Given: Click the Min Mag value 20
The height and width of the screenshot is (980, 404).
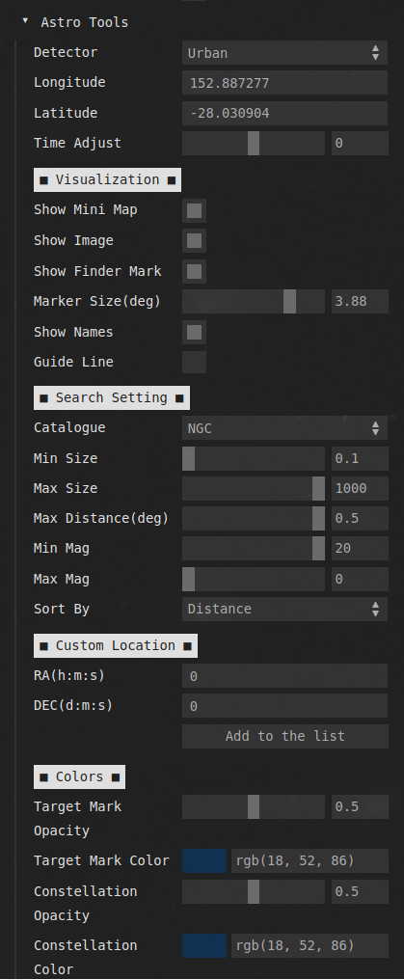Looking at the screenshot, I should tap(360, 548).
